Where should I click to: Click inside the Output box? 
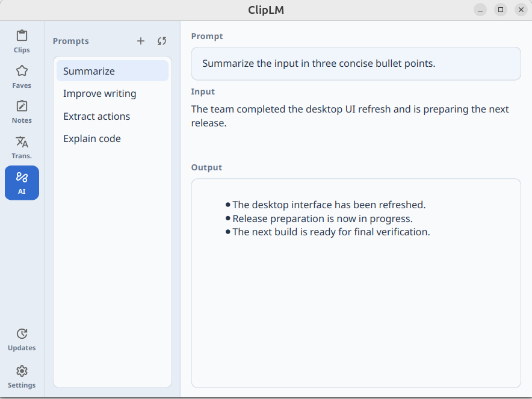pyautogui.click(x=356, y=283)
